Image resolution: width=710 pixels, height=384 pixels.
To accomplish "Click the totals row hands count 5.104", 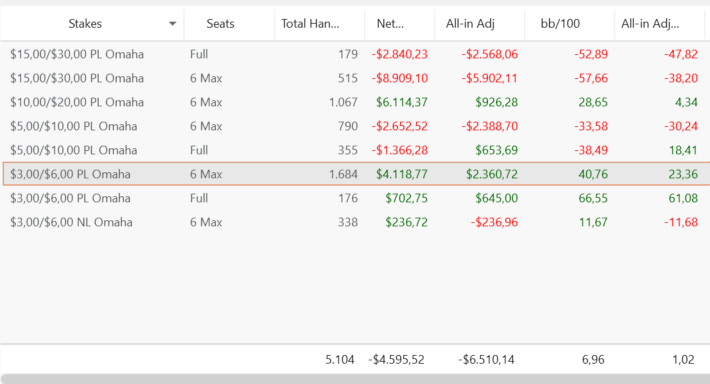I will click(340, 360).
